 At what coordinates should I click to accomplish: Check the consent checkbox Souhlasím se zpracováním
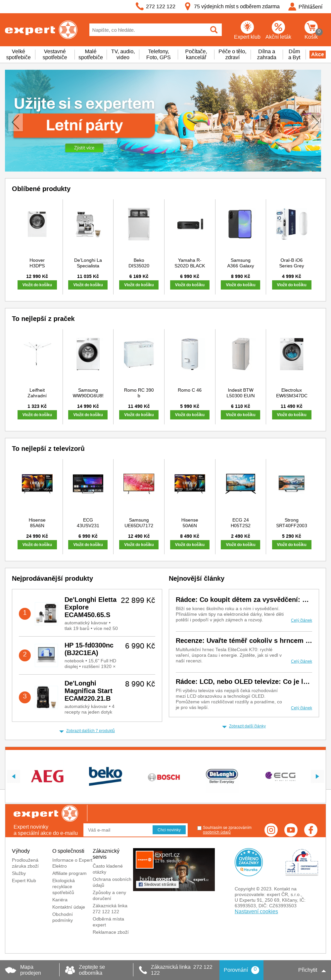[199, 828]
